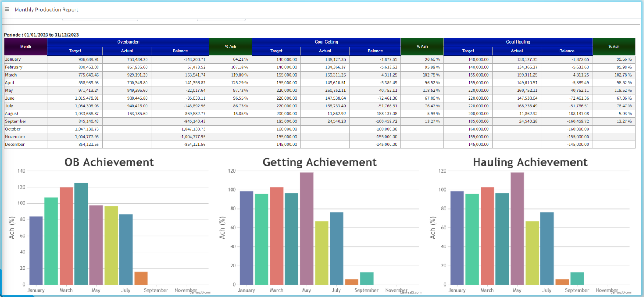
Task: Click the Overburden Target column header
Action: [75, 51]
